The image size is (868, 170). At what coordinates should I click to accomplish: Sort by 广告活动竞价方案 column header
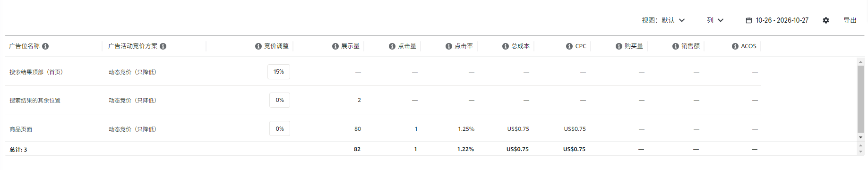click(133, 46)
